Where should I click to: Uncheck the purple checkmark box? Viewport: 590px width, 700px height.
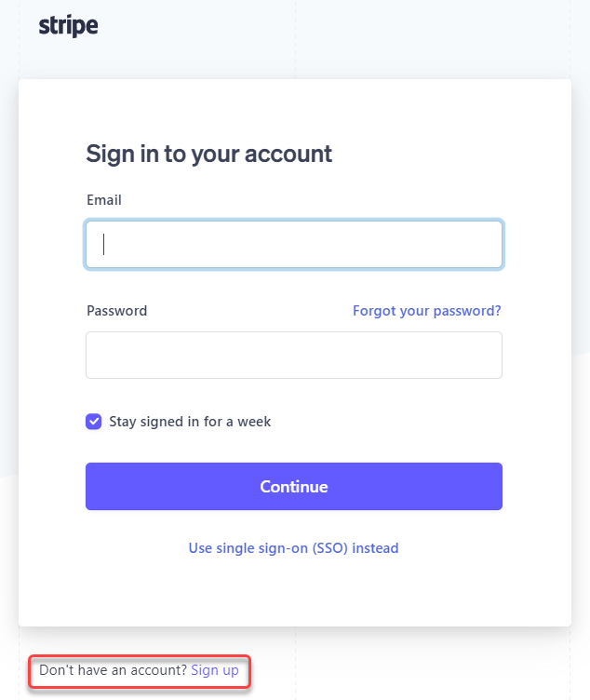click(94, 422)
